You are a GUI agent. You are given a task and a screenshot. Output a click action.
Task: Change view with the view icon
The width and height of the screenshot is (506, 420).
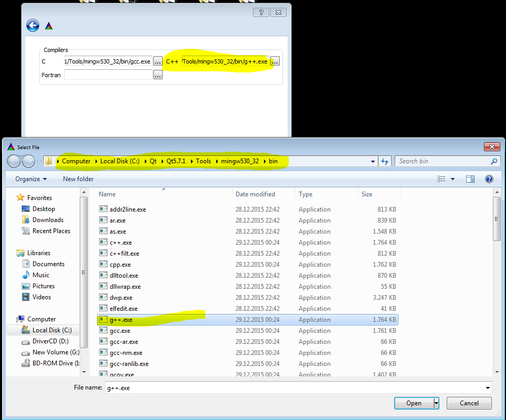441,179
